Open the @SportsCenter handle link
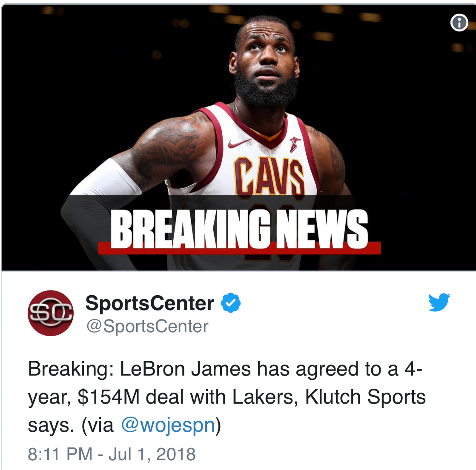The image size is (476, 470). [148, 327]
